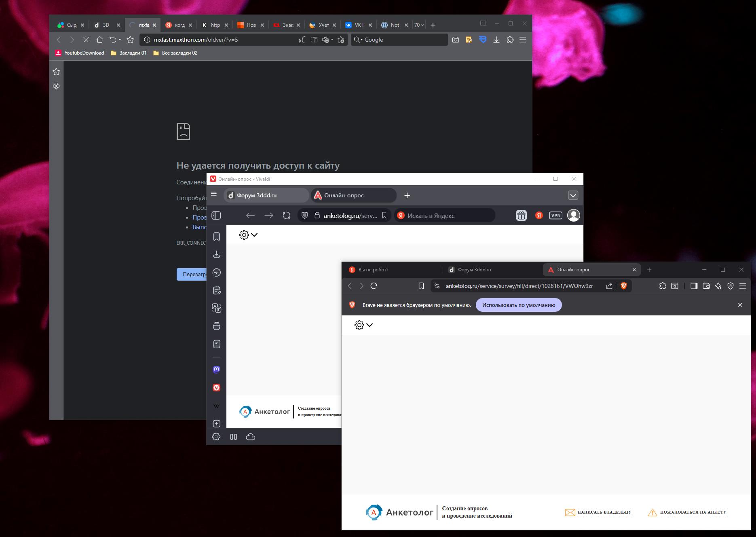Screen dimensions: 756x537
Task: Expand the survey settings gear dropdown in Brave
Action: (x=363, y=325)
